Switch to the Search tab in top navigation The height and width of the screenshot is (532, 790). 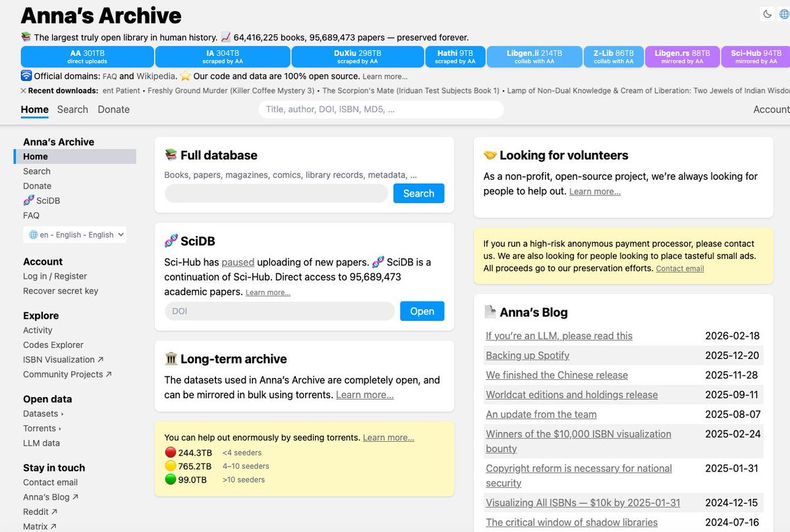[x=72, y=110]
